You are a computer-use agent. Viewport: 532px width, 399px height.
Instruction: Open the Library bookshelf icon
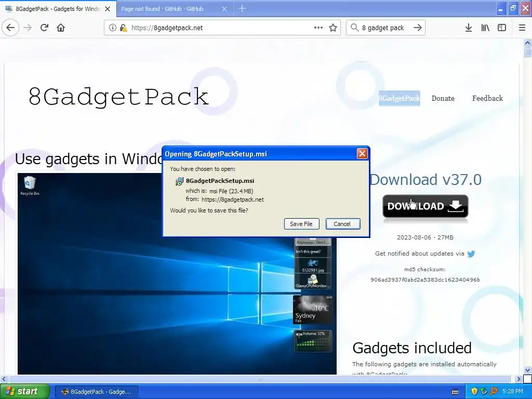(485, 28)
